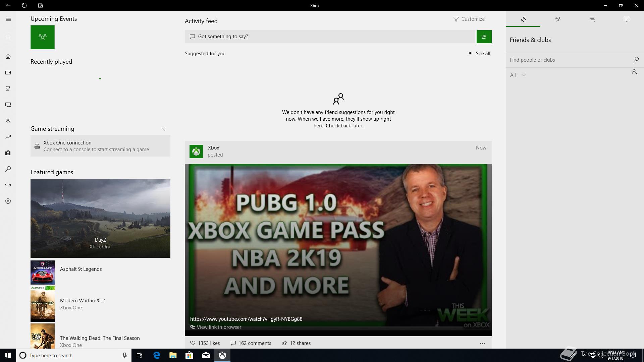
Task: Switch to the Activity alerts tab
Action: [x=626, y=19]
